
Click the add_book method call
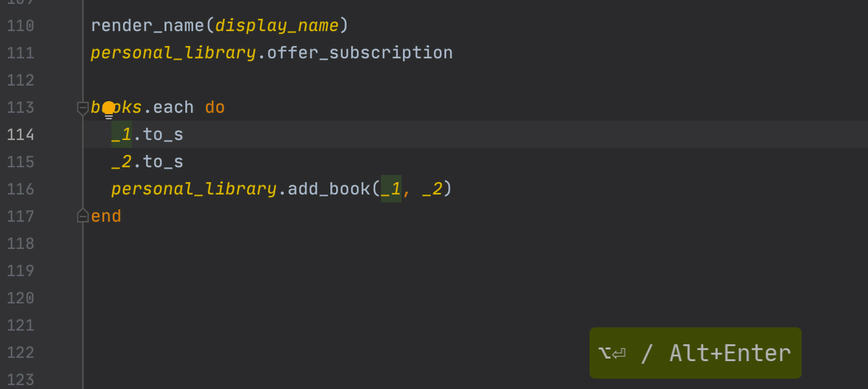click(x=328, y=189)
